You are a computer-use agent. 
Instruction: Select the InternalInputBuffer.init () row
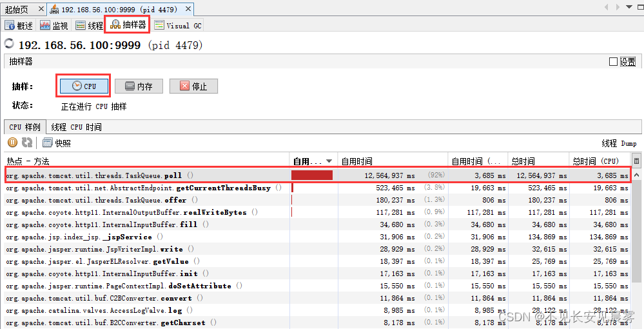[317, 274]
